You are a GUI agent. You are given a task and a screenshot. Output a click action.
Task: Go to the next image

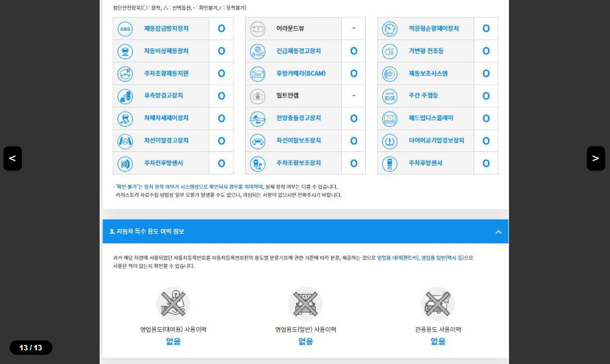[x=596, y=158]
